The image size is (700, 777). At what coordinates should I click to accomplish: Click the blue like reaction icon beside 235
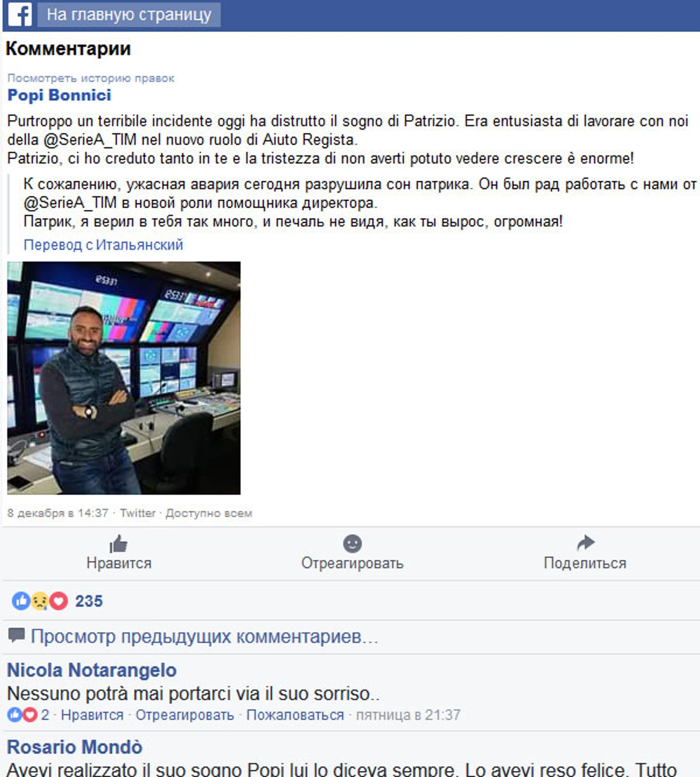[x=21, y=601]
